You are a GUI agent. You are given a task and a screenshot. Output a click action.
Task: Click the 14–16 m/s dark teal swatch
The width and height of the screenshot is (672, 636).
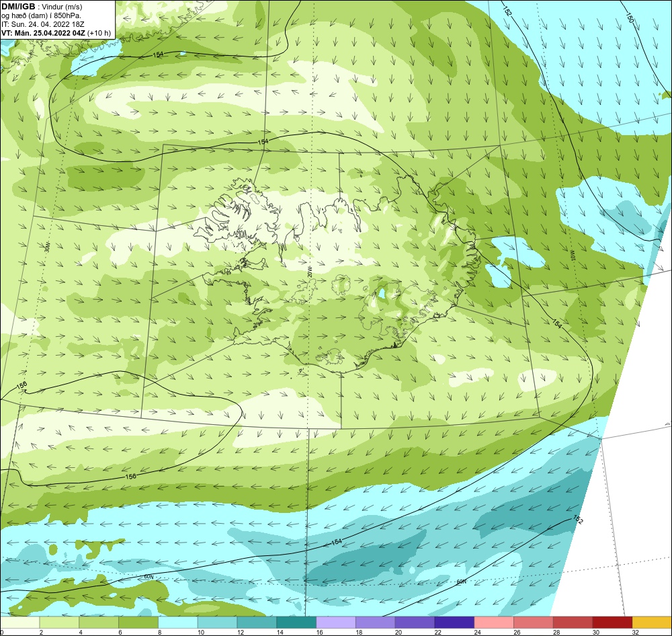click(x=296, y=623)
